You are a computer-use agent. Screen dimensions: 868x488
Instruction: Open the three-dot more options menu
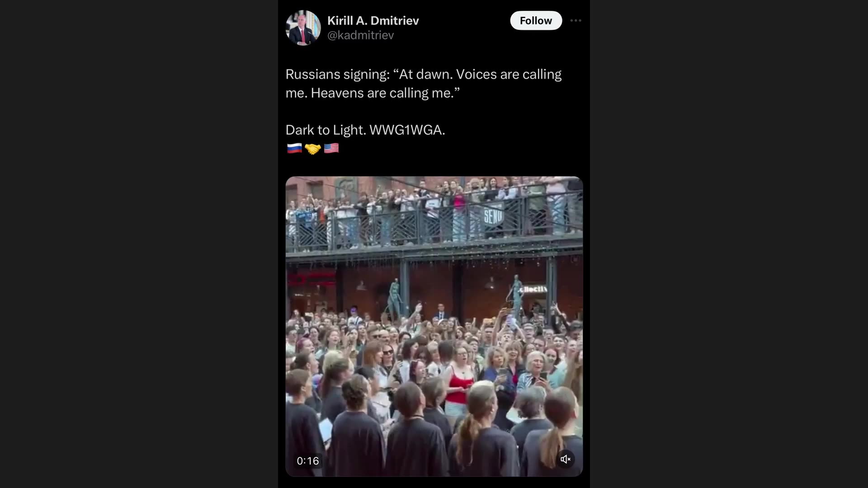point(576,20)
